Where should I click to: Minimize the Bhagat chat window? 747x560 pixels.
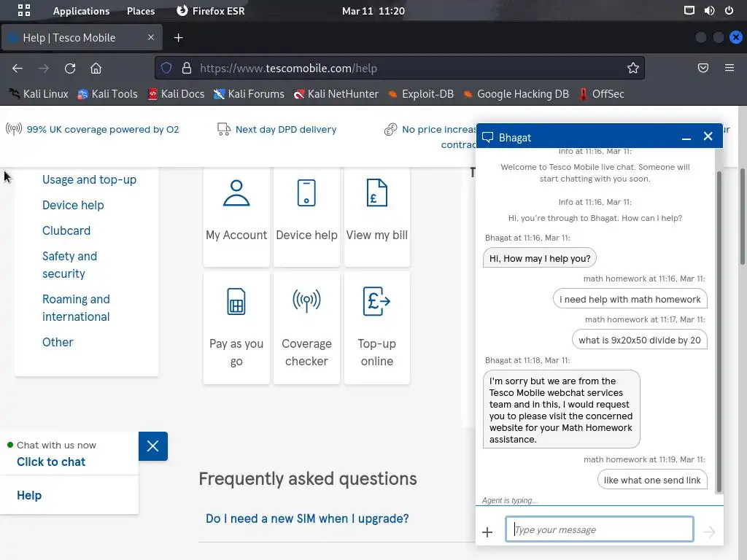[686, 138]
